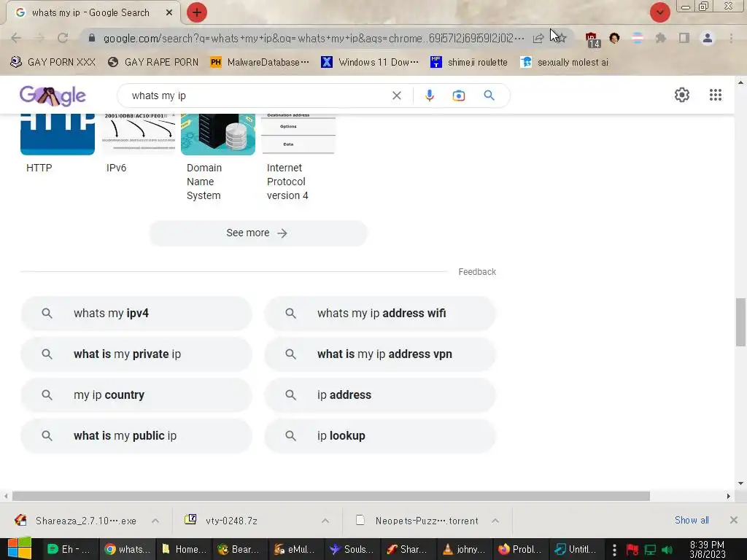Image resolution: width=747 pixels, height=560 pixels.
Task: Click horizontal scrollbar right arrow
Action: pos(728,496)
